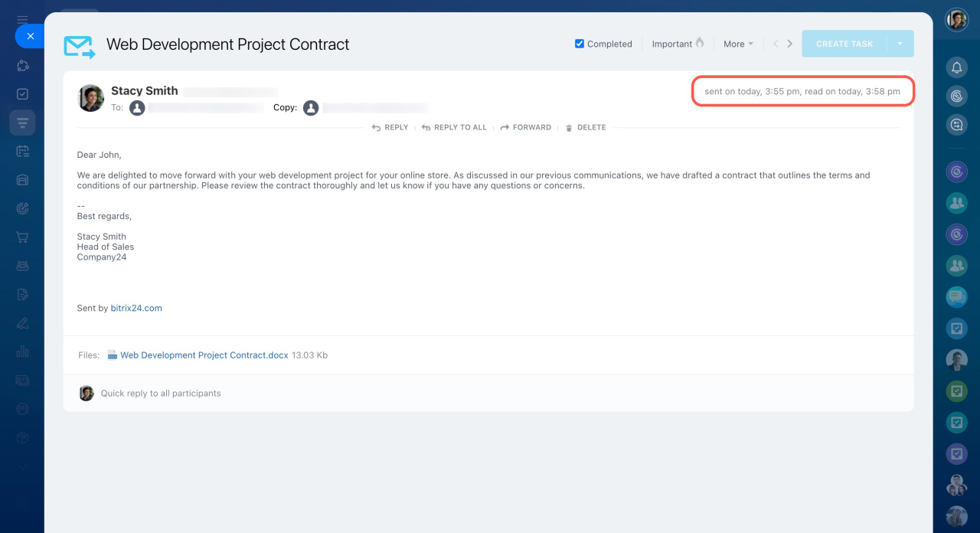Open the pen icon in the left sidebar
Image resolution: width=980 pixels, height=533 pixels.
pos(22,322)
